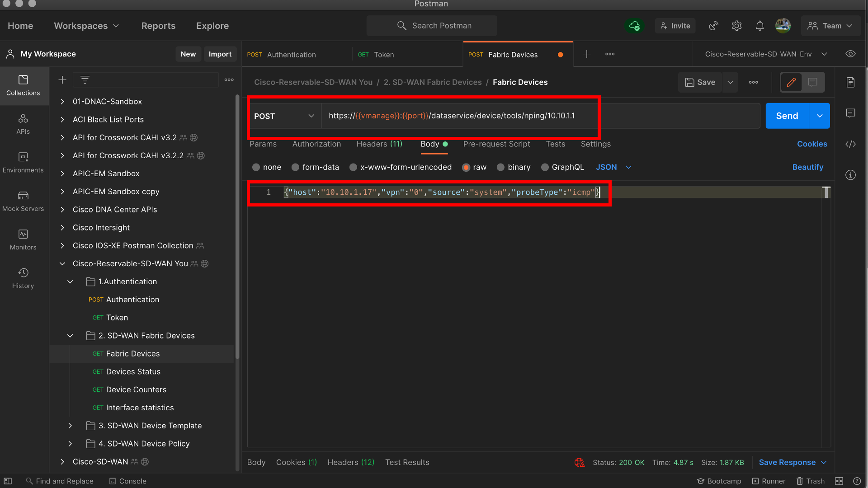Click the environment quick look eye icon
The image size is (868, 488).
coord(850,54)
